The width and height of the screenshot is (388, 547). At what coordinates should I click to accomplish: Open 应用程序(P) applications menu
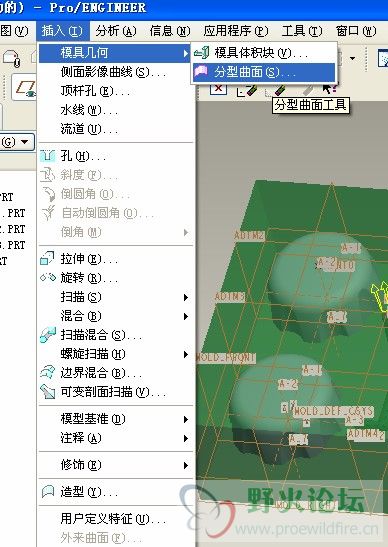click(236, 31)
